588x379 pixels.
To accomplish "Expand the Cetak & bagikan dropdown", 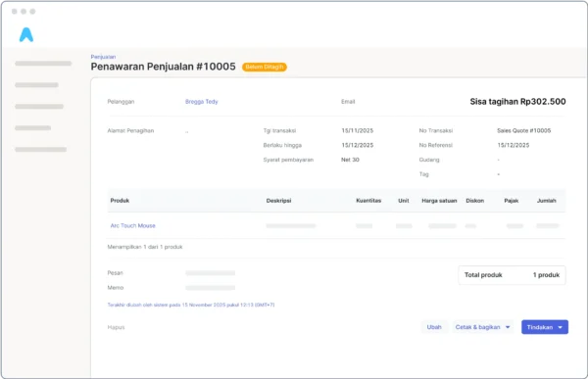I will click(x=482, y=327).
